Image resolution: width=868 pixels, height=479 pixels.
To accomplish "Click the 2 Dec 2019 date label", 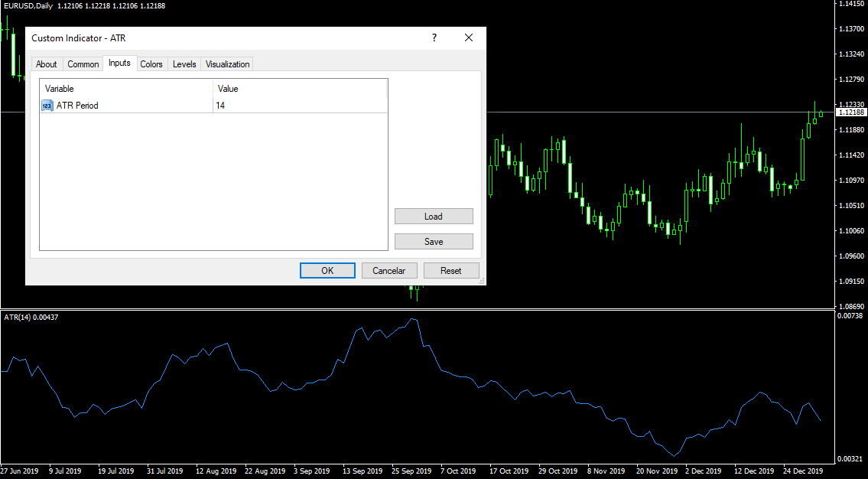I will (703, 471).
